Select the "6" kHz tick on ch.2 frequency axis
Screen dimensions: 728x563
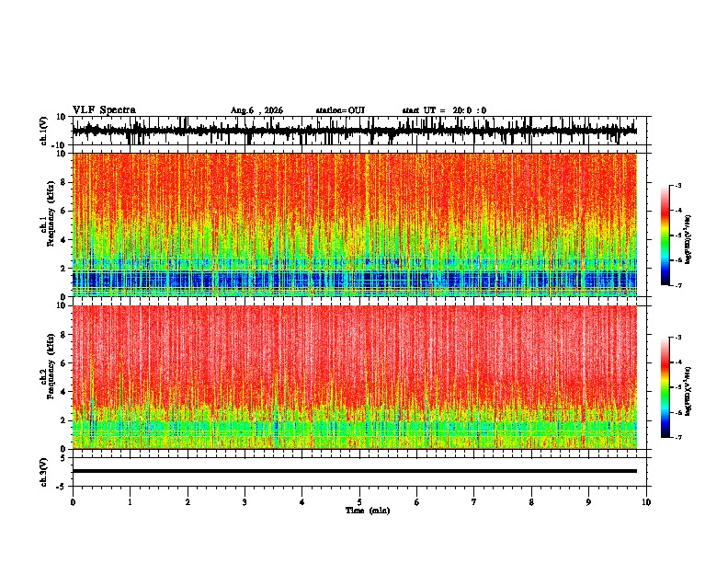point(63,363)
